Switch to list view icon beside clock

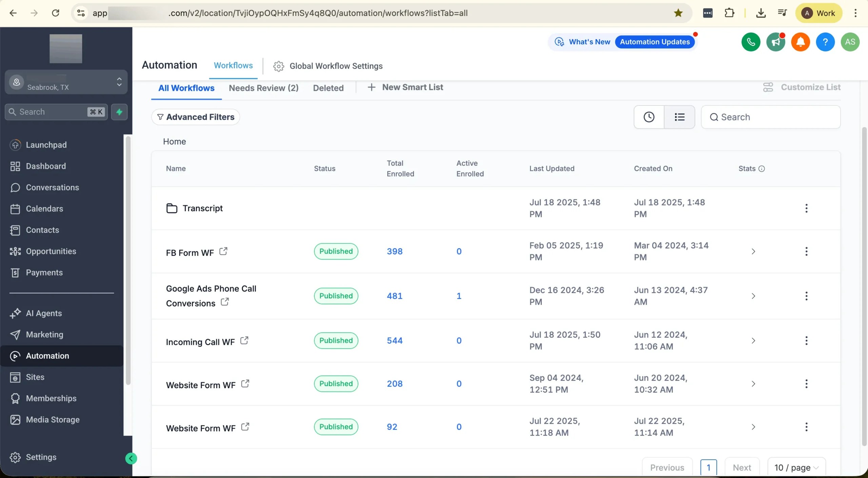point(680,117)
